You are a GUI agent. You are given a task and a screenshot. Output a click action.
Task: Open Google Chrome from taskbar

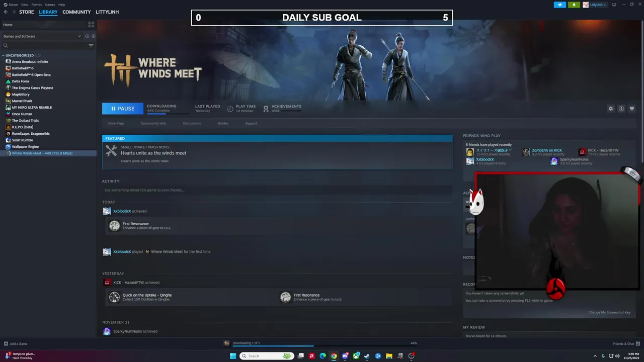click(334, 356)
